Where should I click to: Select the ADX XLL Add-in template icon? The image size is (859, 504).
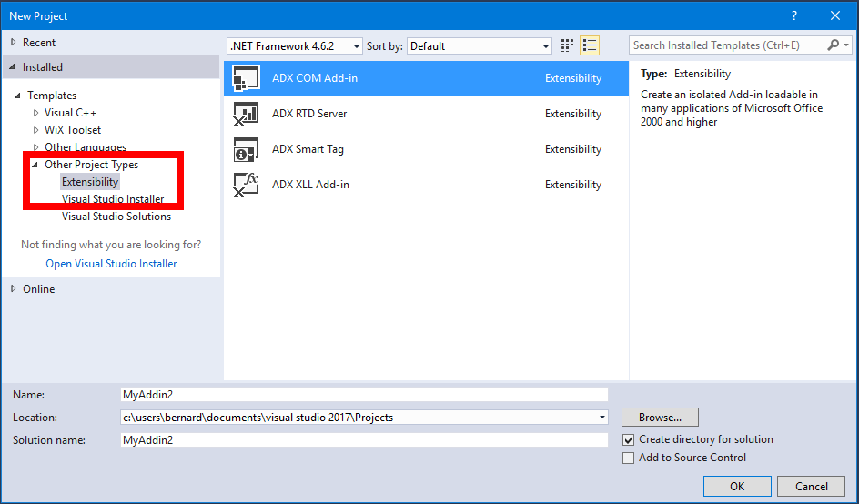pyautogui.click(x=246, y=185)
